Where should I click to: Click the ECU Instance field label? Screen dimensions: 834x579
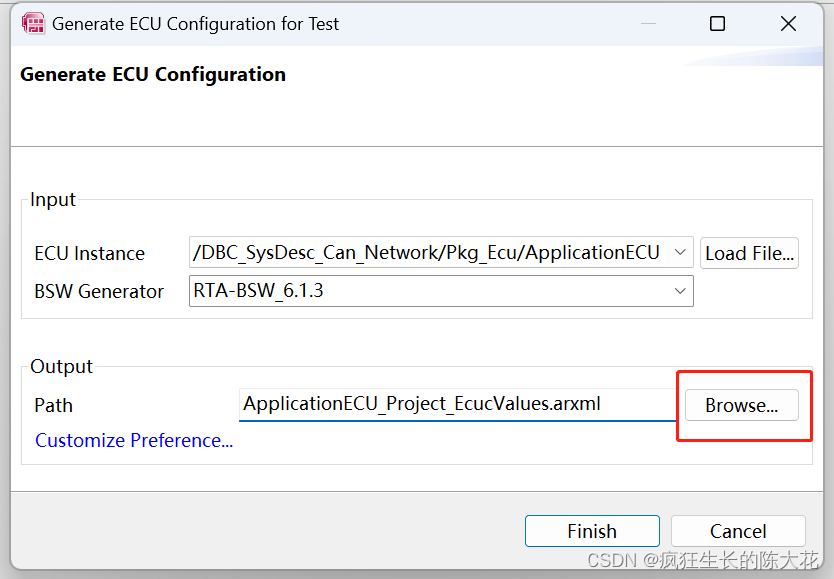tap(89, 253)
